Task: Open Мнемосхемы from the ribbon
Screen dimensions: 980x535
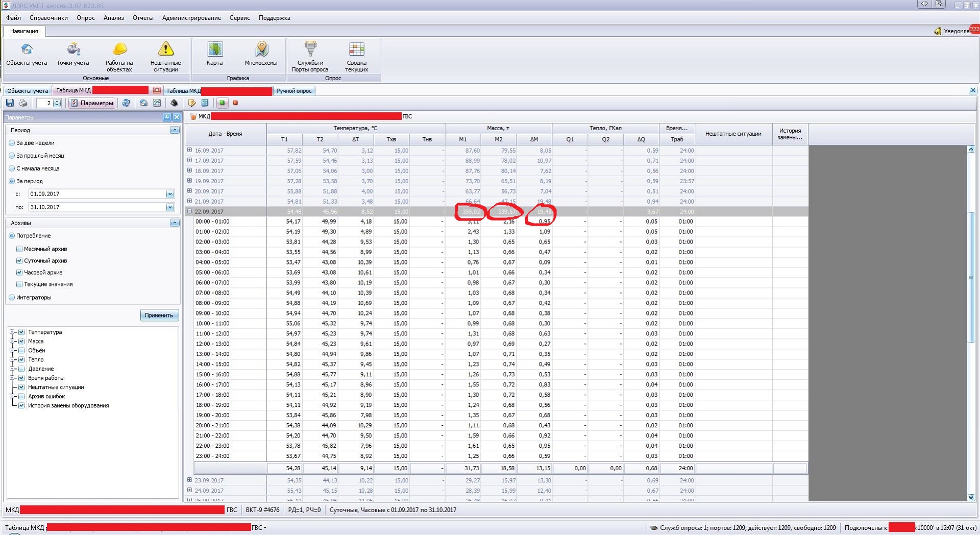Action: pos(261,55)
